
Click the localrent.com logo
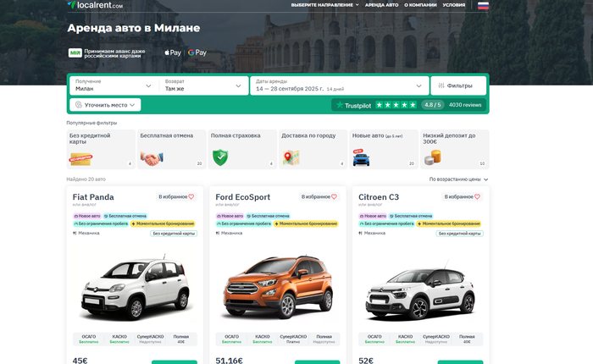click(x=95, y=4)
